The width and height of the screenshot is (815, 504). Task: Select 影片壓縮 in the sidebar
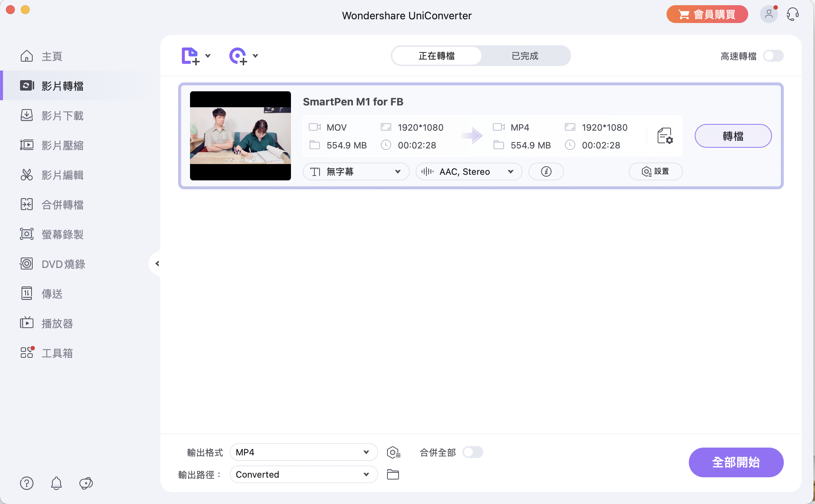point(62,145)
